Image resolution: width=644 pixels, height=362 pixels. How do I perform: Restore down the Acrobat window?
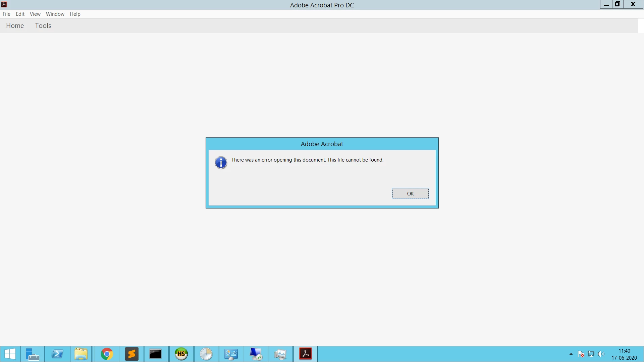click(618, 4)
